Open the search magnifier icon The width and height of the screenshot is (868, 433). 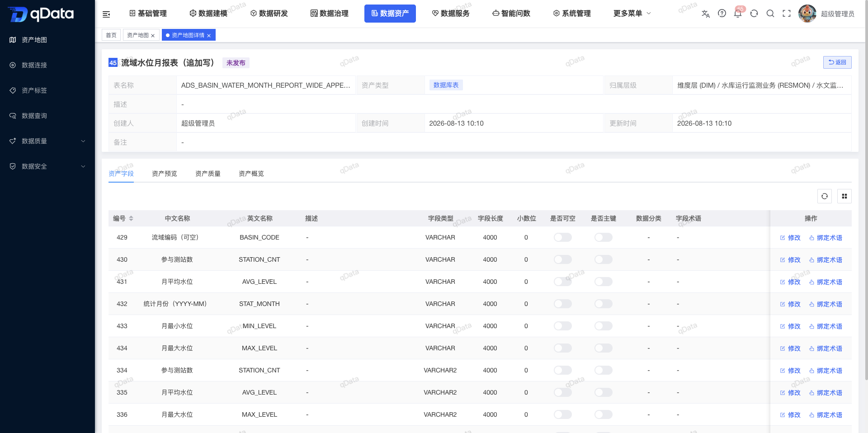click(770, 14)
